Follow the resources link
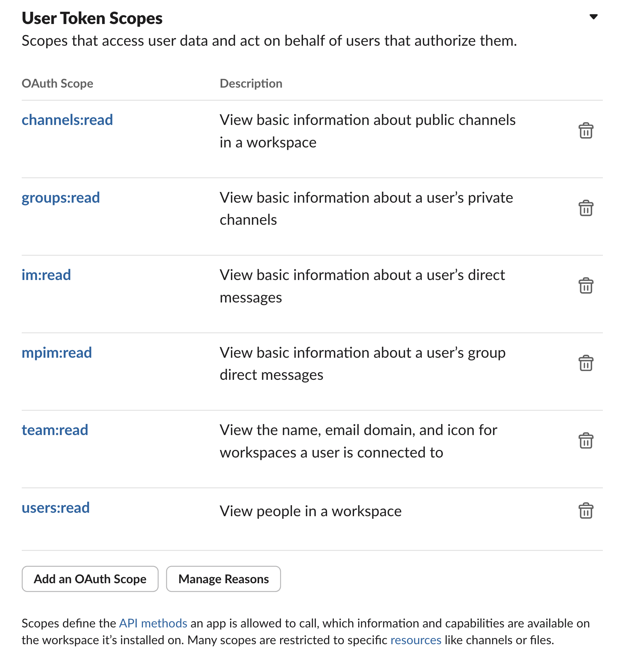 [x=416, y=640]
